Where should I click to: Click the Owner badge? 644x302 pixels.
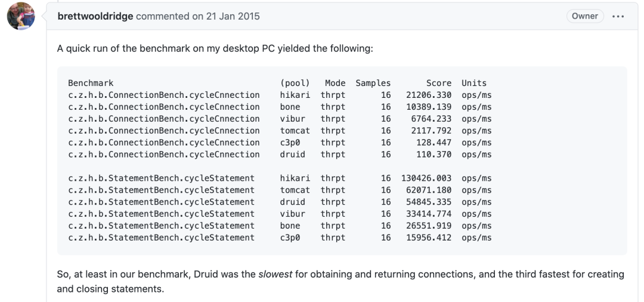click(x=584, y=16)
